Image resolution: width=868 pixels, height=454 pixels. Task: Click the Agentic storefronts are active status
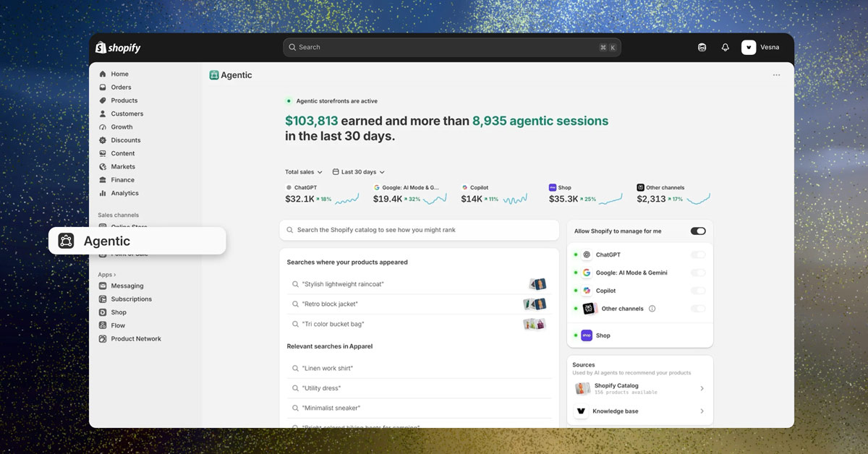tap(331, 101)
